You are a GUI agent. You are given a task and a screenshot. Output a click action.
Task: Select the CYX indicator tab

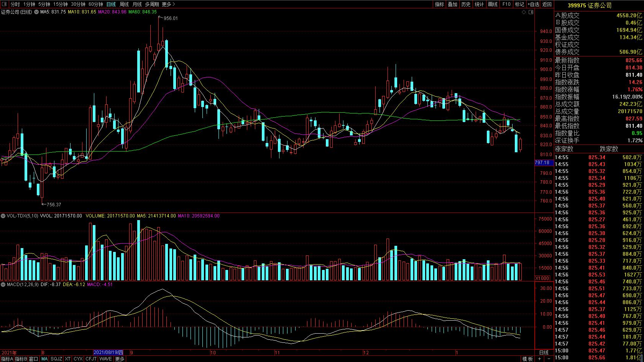[78, 359]
